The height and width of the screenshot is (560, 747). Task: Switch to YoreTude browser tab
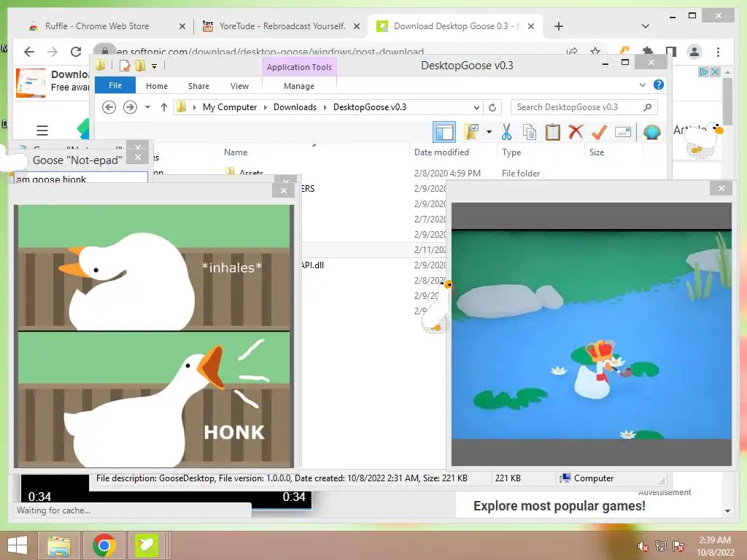click(x=282, y=26)
